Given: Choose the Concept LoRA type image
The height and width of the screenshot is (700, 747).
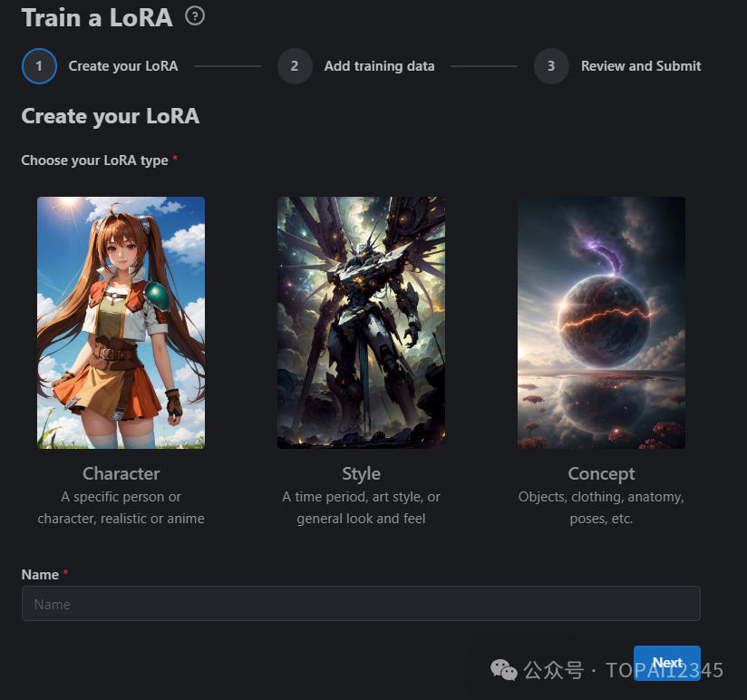Looking at the screenshot, I should 601,323.
